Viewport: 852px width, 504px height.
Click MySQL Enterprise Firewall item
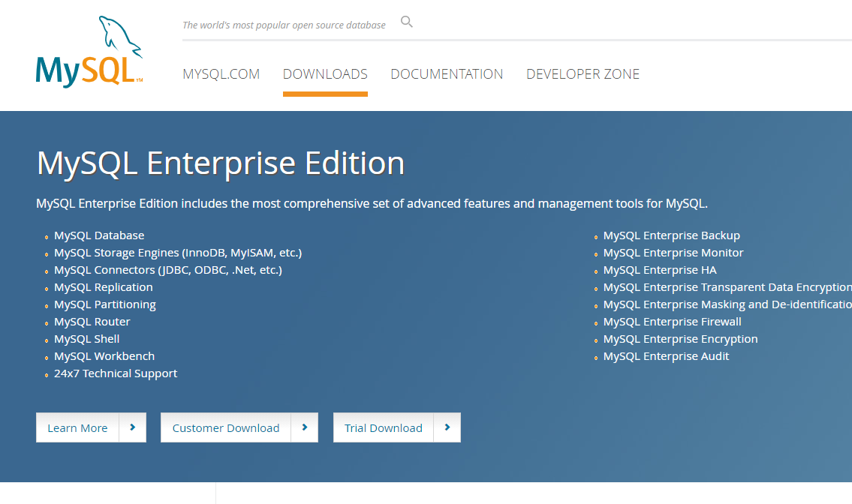pos(672,322)
